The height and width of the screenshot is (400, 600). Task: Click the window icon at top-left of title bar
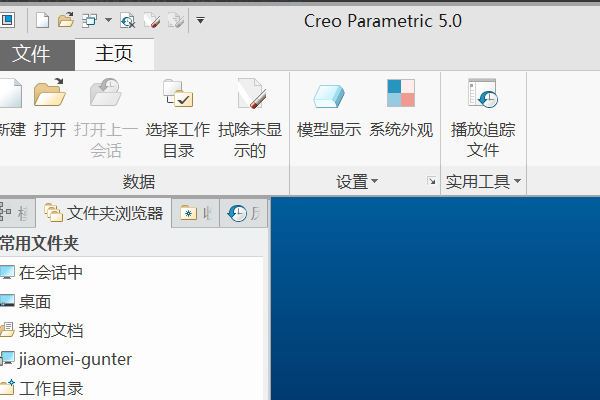(7, 20)
